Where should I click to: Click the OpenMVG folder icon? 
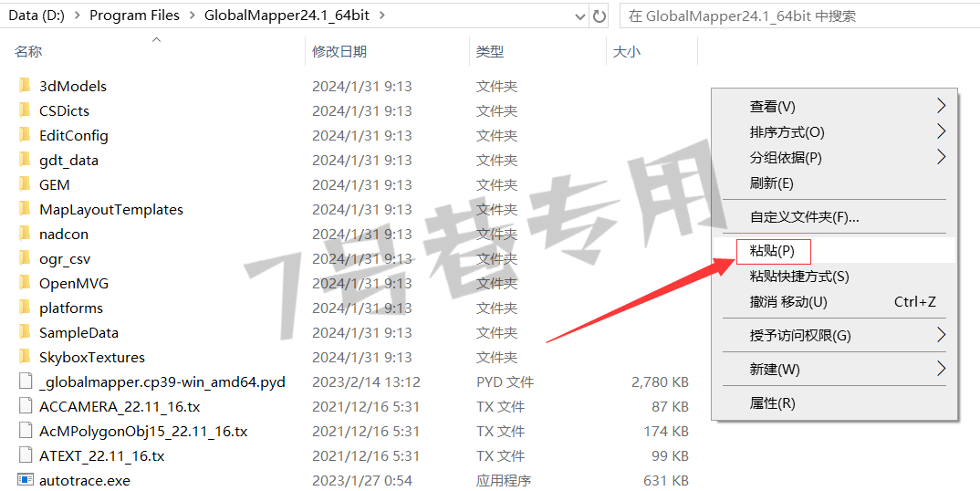click(x=25, y=283)
